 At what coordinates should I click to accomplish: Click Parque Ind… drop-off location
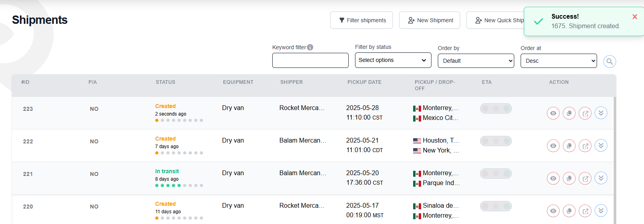tap(441, 183)
